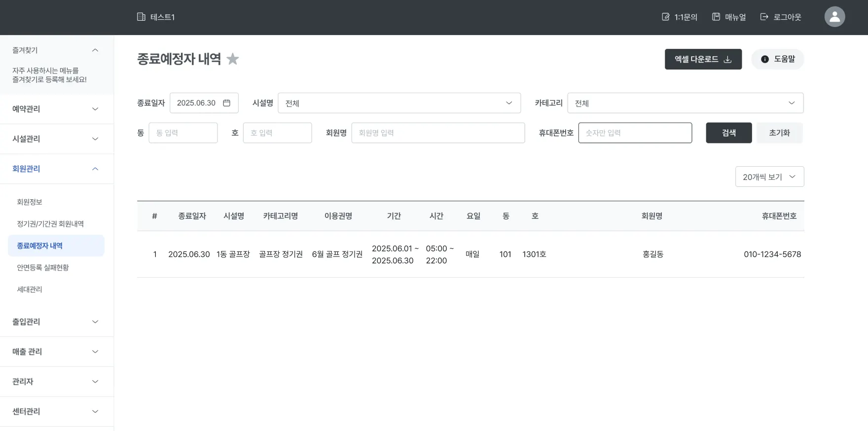Click the 엑셀 다운로드 button
The width and height of the screenshot is (868, 431).
point(703,59)
